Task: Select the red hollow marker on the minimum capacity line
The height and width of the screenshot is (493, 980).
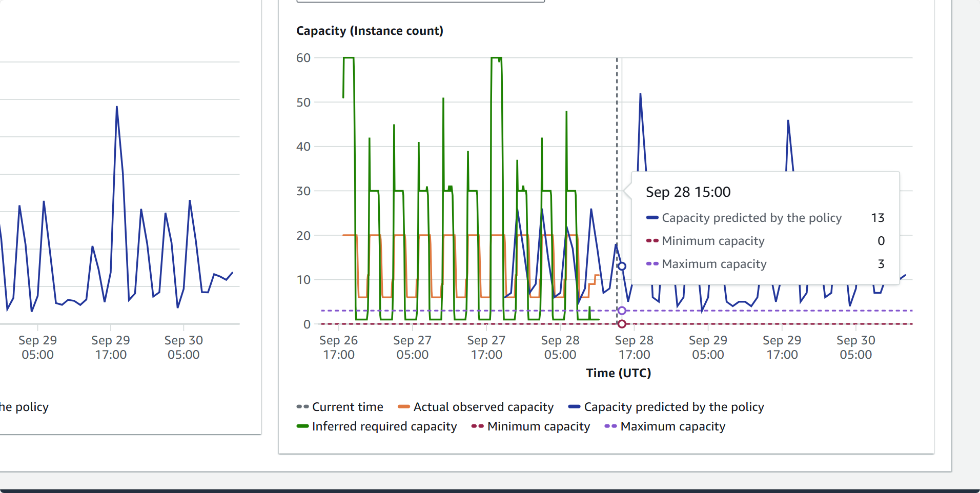Action: point(622,324)
